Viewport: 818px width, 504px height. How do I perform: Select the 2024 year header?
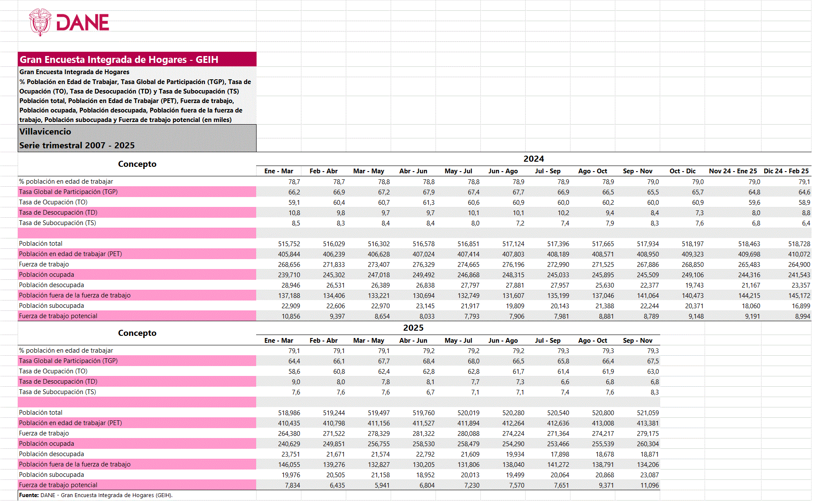[533, 159]
